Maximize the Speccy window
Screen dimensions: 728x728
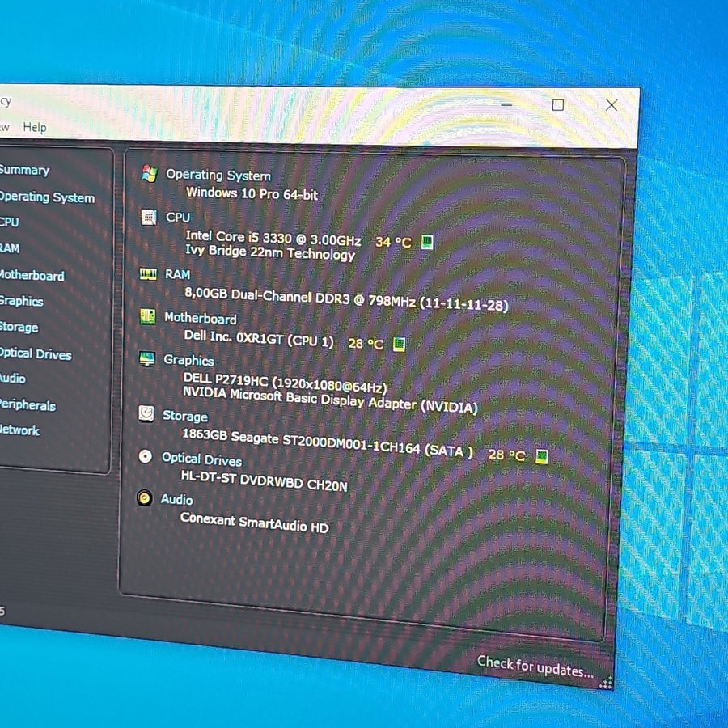coord(558,105)
